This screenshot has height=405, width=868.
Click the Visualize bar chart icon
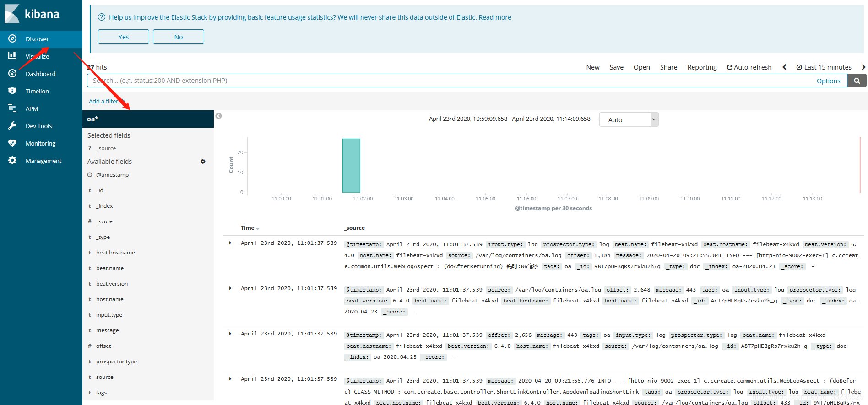[12, 55]
